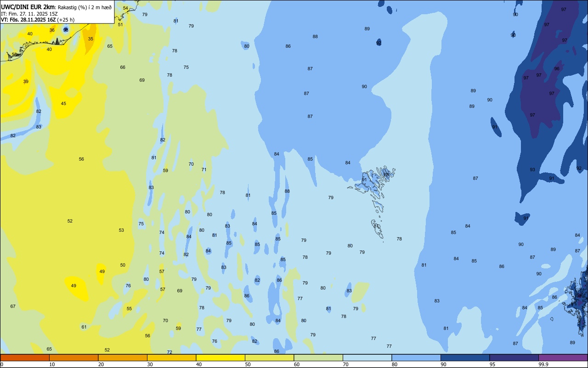588x368 pixels.
Task: Select the humidity value '96' on map
Action: click(557, 69)
